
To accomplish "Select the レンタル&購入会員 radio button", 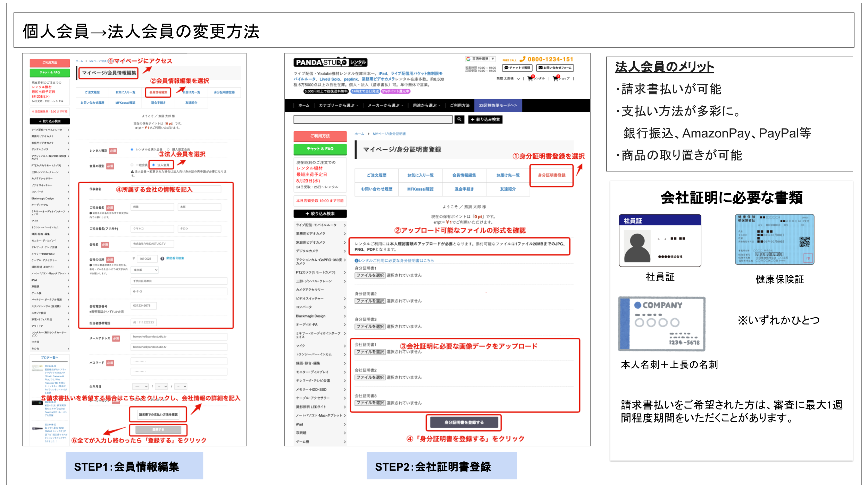I will click(x=132, y=150).
